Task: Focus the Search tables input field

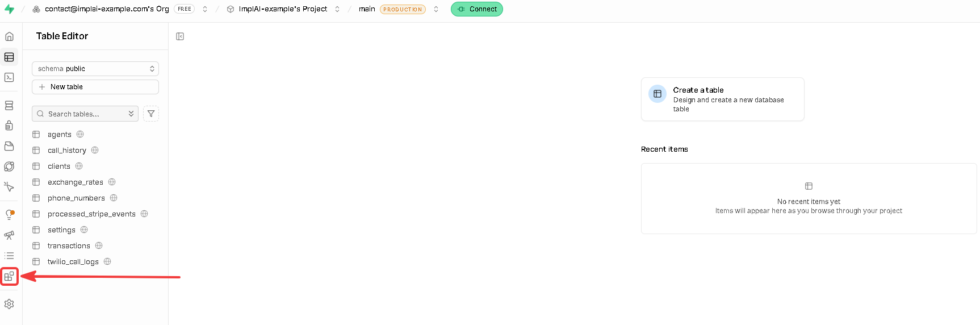Action: click(85, 114)
